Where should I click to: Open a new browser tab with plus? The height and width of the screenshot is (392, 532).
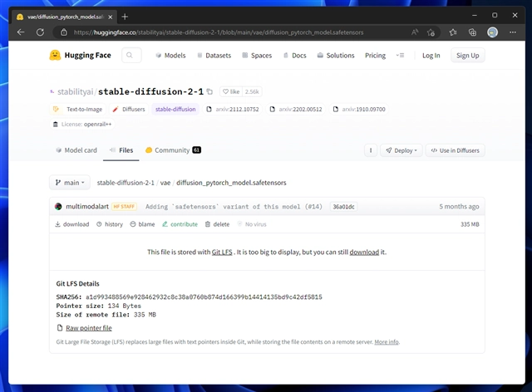coord(125,17)
